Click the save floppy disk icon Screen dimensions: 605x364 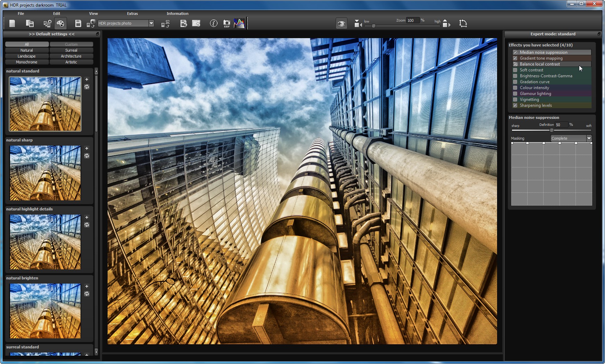(78, 23)
